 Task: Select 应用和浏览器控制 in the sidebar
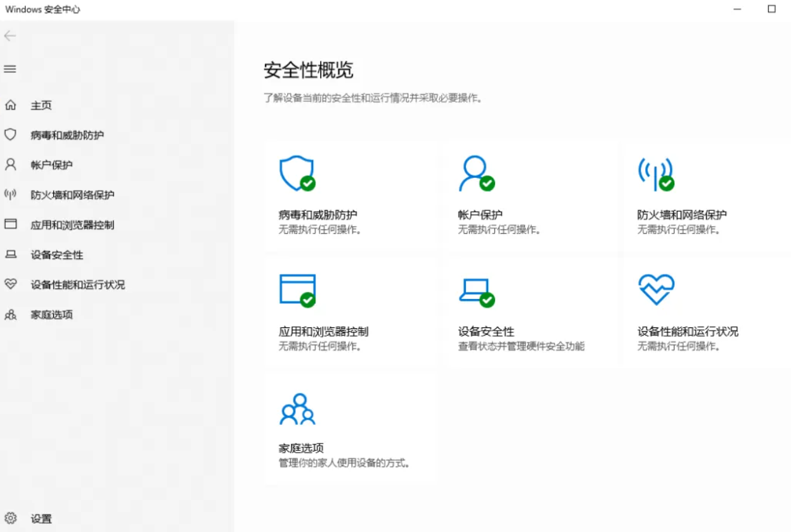click(x=72, y=225)
